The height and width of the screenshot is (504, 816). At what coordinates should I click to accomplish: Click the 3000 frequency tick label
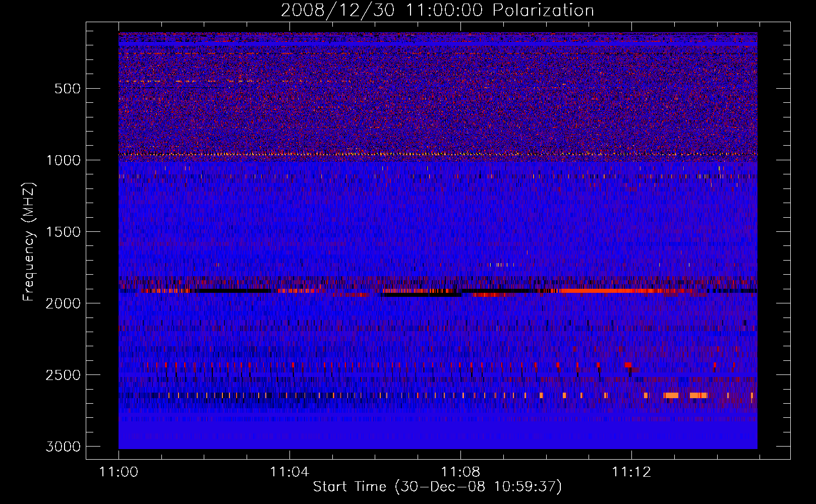coord(63,447)
